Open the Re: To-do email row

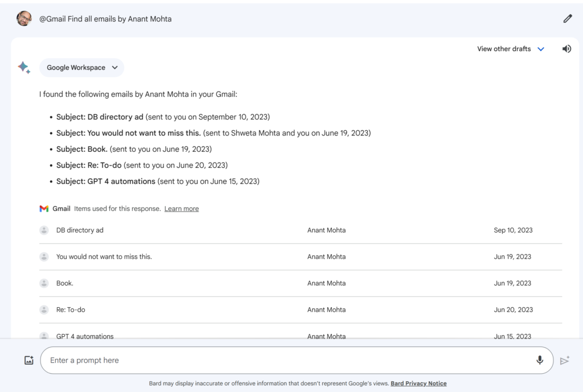point(301,310)
